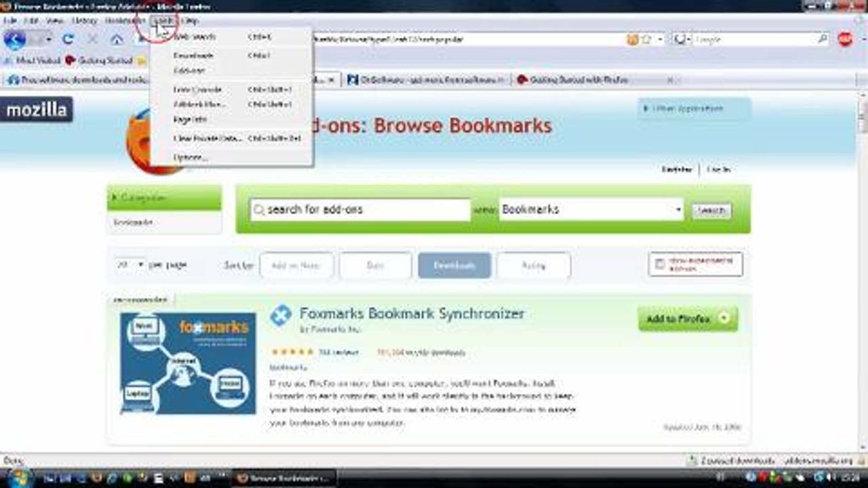This screenshot has height=488, width=868.
Task: Click the RSS feed icon in address bar
Action: tap(633, 39)
